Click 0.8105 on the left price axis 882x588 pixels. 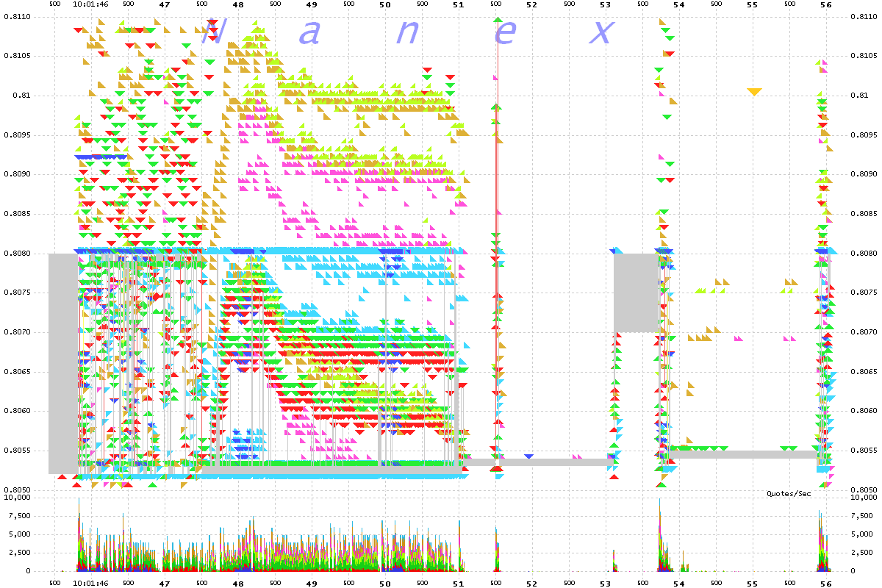18,56
